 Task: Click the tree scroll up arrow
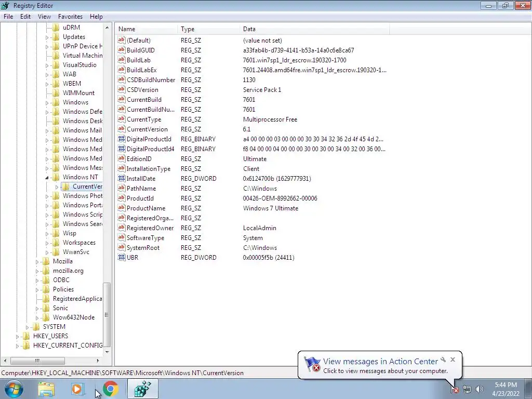point(107,28)
